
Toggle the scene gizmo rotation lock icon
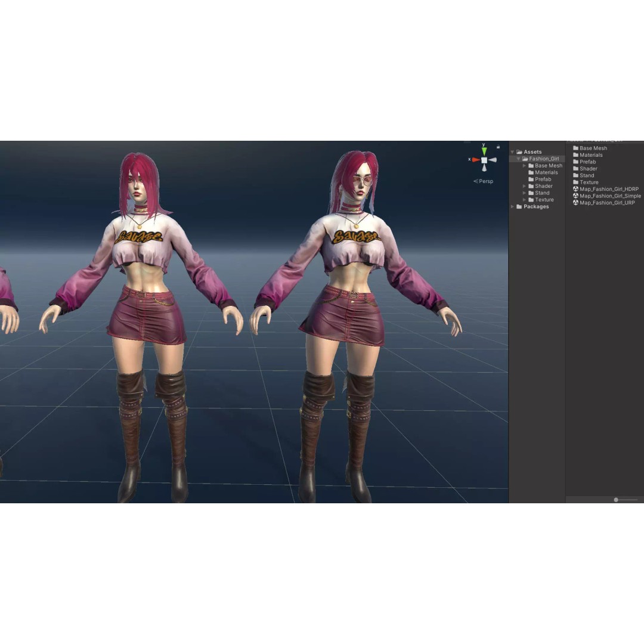click(498, 147)
